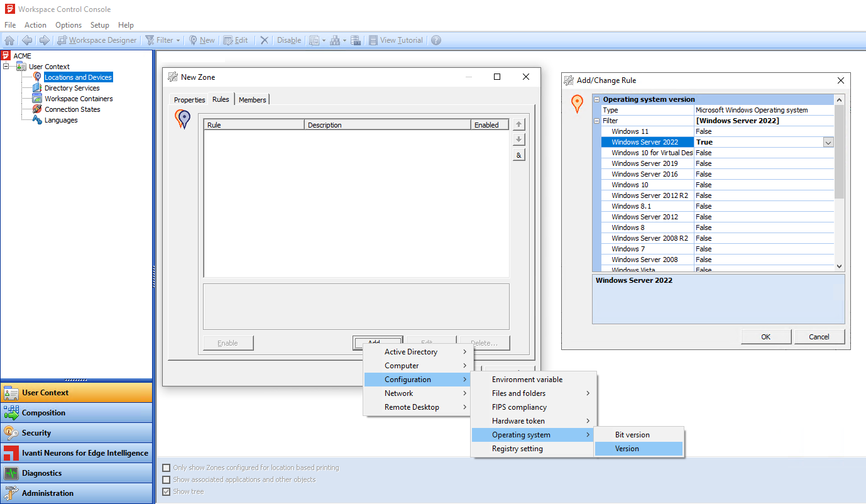The image size is (866, 504).
Task: Click the Forward arrow in toolbar
Action: pos(44,40)
